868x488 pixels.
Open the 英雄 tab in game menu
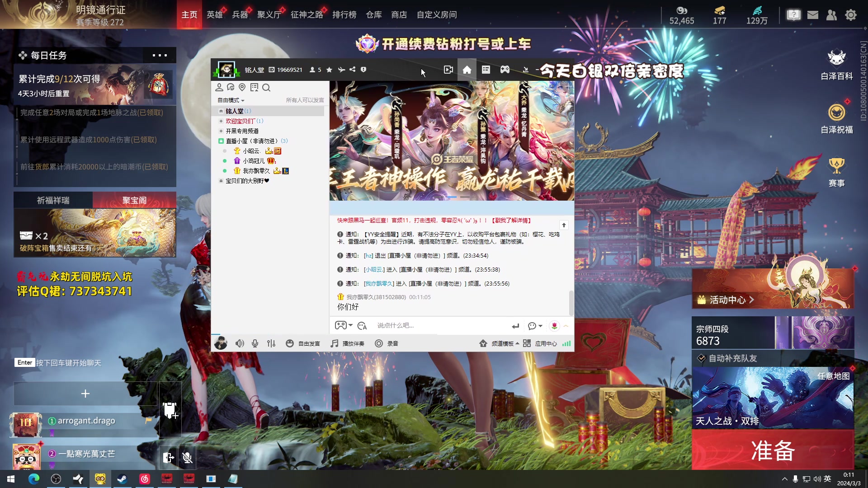tap(215, 15)
